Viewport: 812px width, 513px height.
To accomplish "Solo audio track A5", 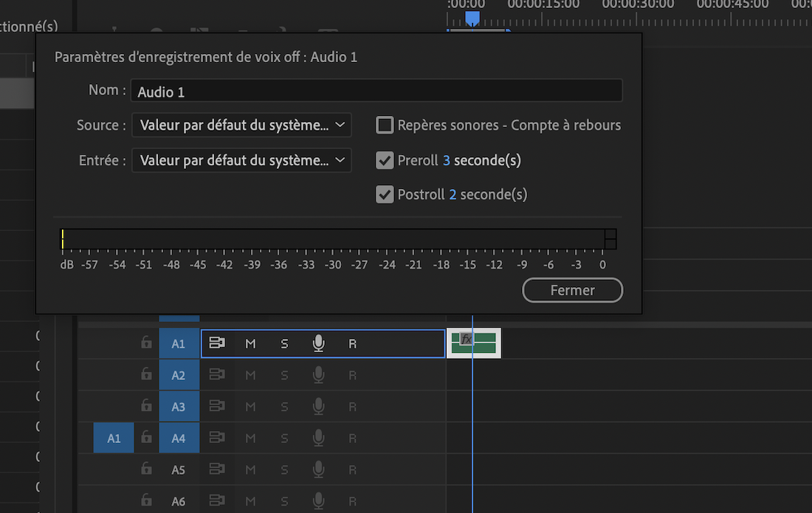I will tap(284, 470).
